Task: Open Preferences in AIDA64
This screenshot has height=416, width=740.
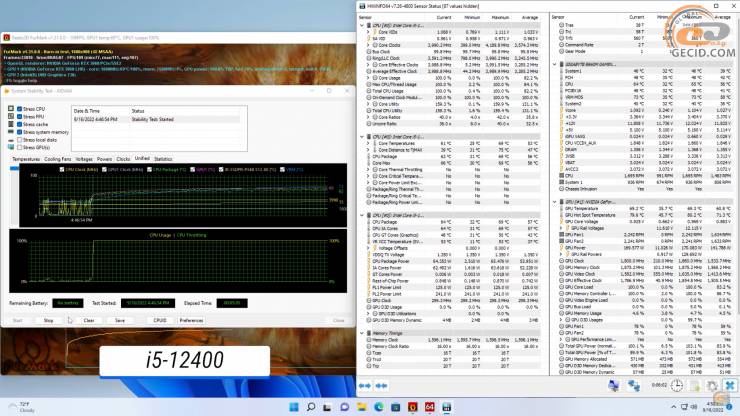Action: point(191,320)
